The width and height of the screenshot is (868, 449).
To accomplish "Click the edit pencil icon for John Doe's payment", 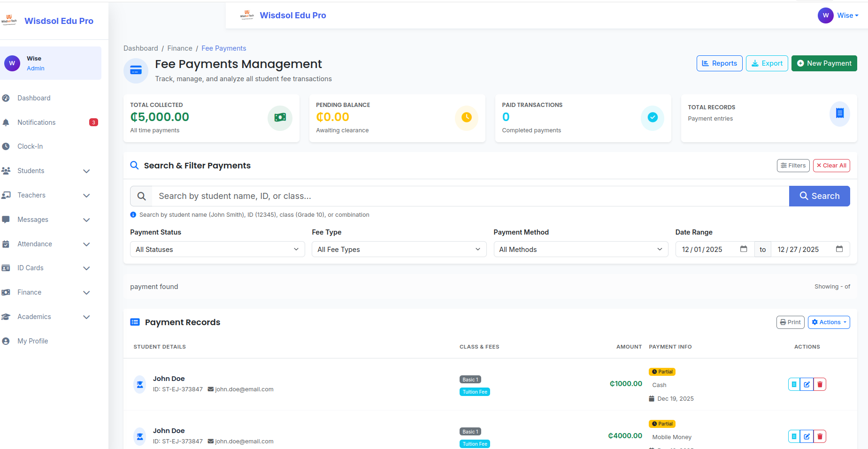I will tap(807, 384).
